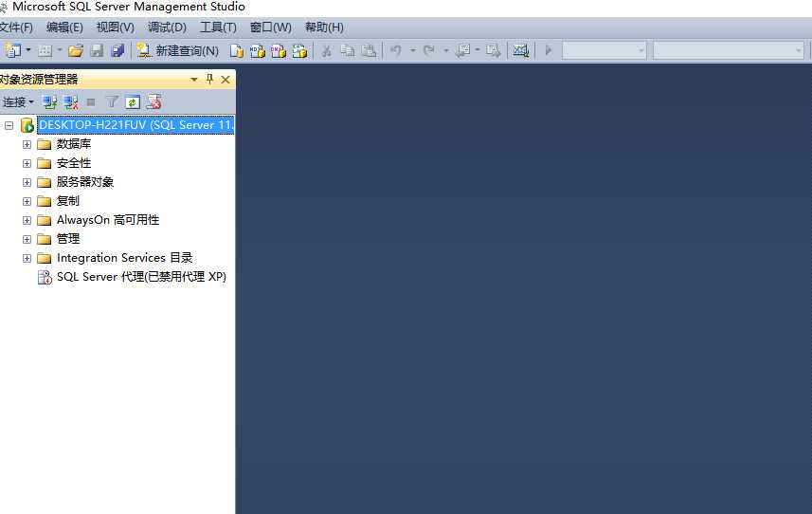Click the Save disk icon

point(97,50)
